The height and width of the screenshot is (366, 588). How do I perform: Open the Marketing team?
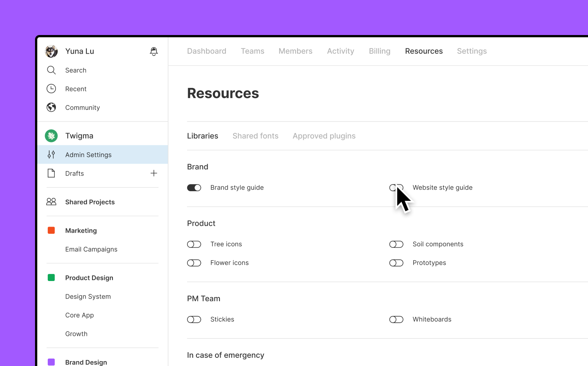click(81, 230)
